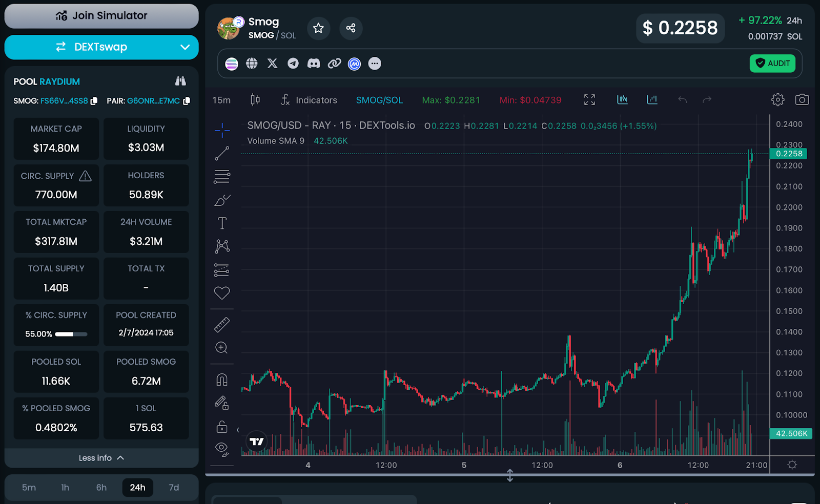Image resolution: width=820 pixels, height=504 pixels.
Task: Click the chain link icon
Action: pos(334,64)
